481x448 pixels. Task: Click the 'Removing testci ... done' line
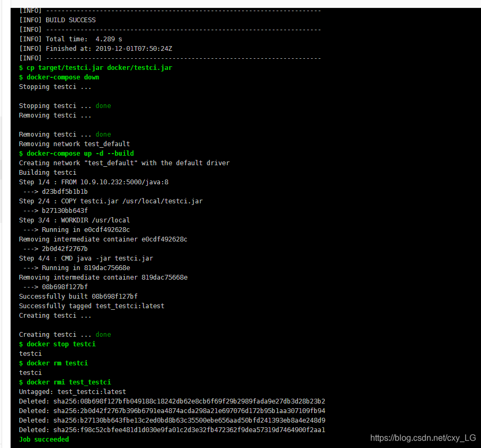coord(65,135)
